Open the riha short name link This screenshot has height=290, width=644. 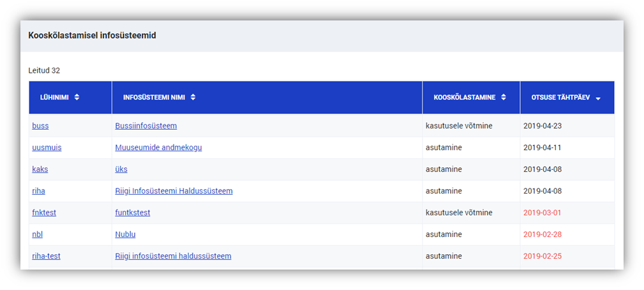[38, 191]
